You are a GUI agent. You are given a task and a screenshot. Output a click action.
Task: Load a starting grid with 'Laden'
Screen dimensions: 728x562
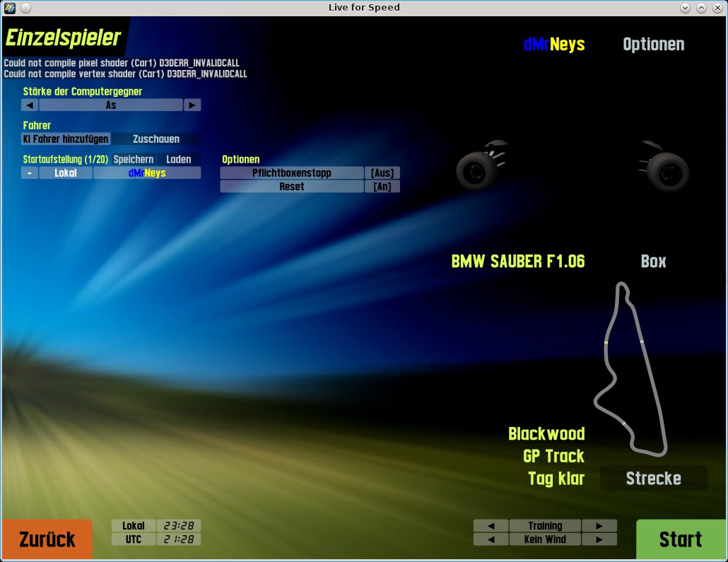pos(179,159)
